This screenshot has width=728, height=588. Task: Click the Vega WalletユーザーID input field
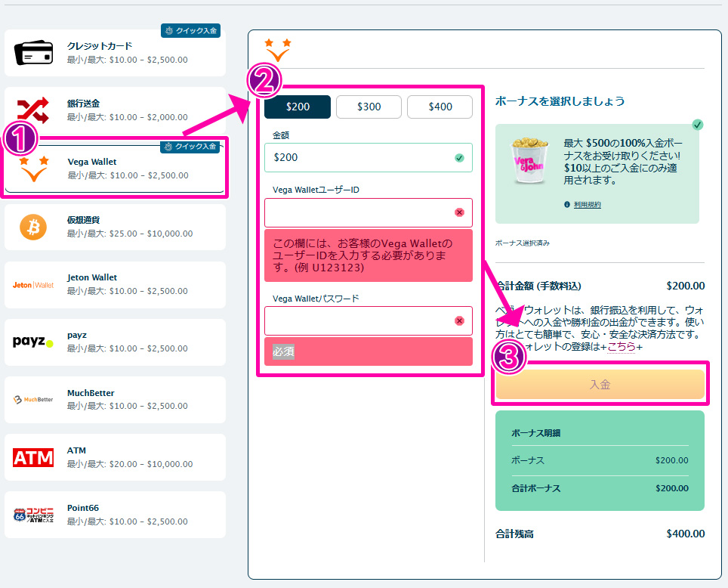[369, 212]
